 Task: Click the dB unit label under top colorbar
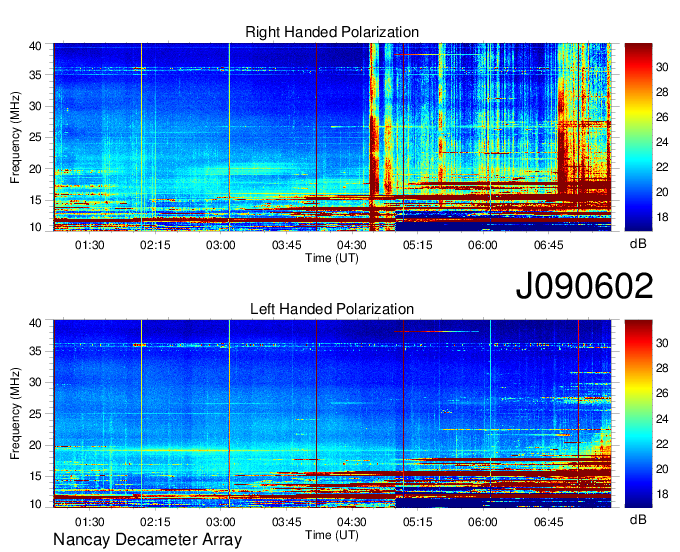[x=638, y=244]
